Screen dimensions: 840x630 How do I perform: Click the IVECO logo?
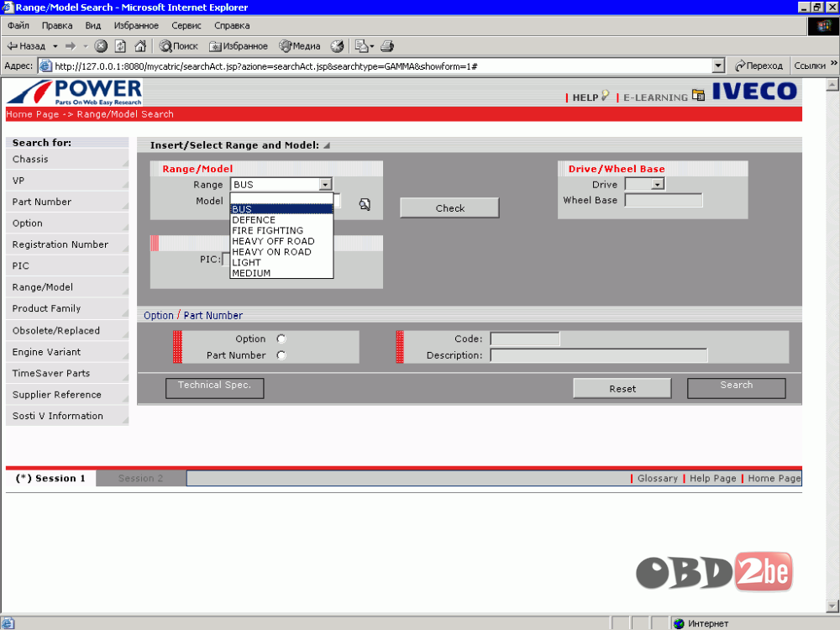pyautogui.click(x=754, y=91)
